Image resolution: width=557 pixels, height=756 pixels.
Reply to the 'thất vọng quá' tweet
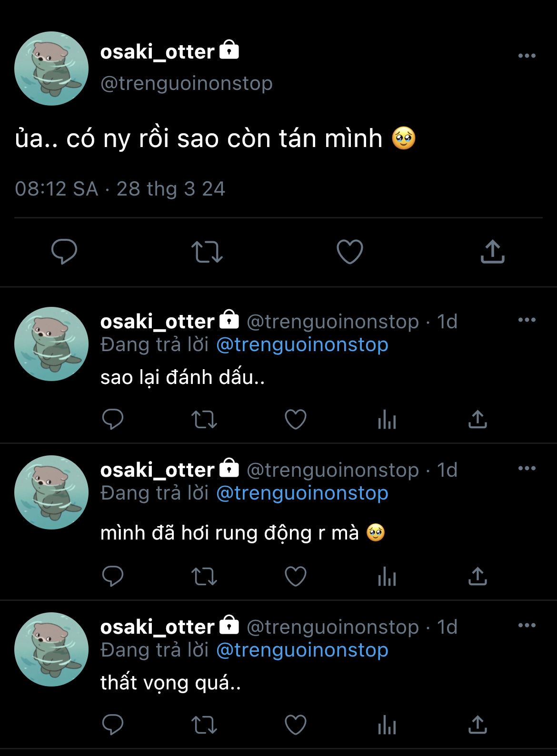tap(113, 725)
